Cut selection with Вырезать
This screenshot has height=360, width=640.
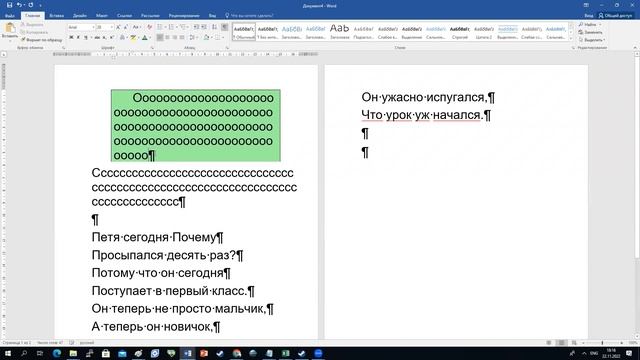pos(32,24)
